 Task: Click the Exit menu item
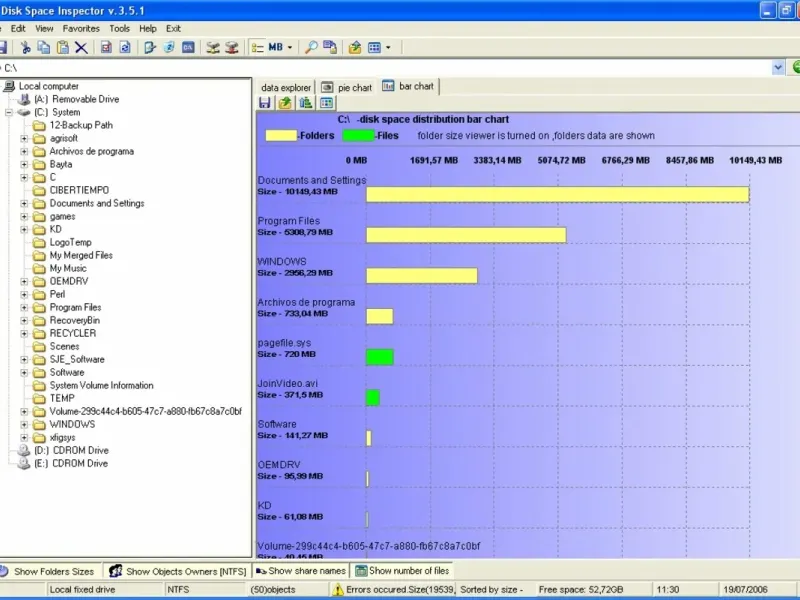[x=173, y=29]
